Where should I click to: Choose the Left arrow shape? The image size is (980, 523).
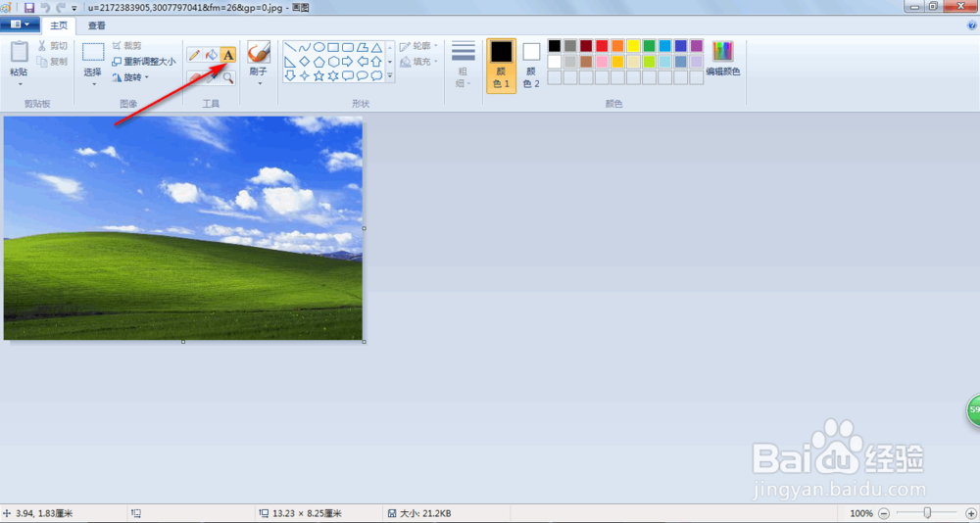click(x=362, y=62)
